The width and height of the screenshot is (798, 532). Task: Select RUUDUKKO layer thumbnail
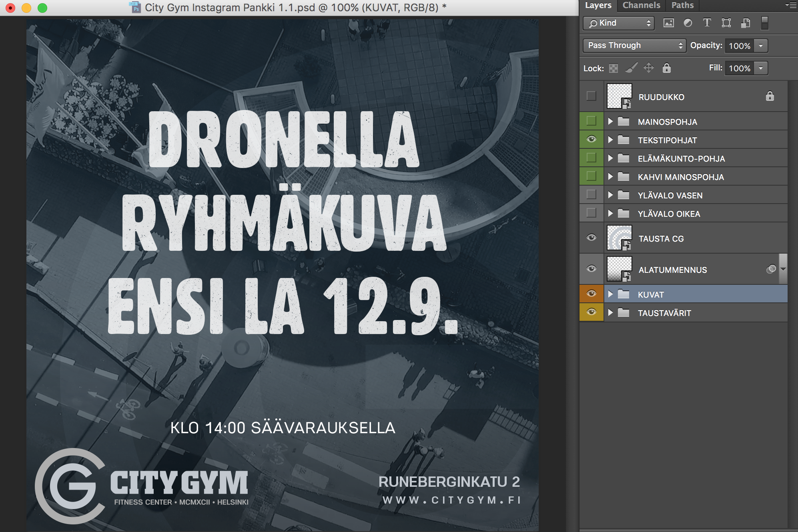pos(619,96)
